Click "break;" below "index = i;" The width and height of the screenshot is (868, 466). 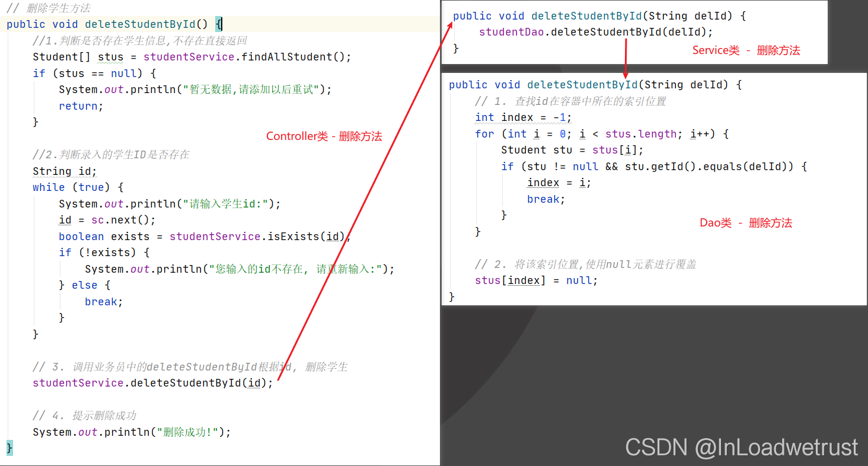[x=546, y=199]
